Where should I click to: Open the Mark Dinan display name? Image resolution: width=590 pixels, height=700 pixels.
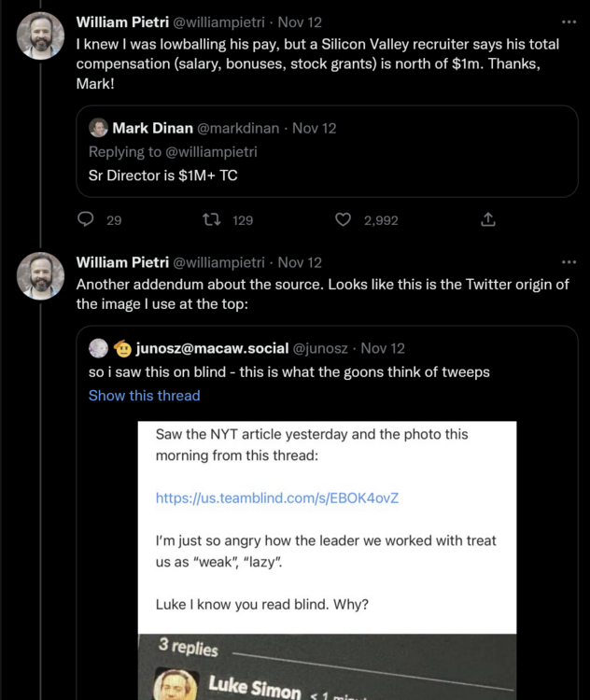152,128
